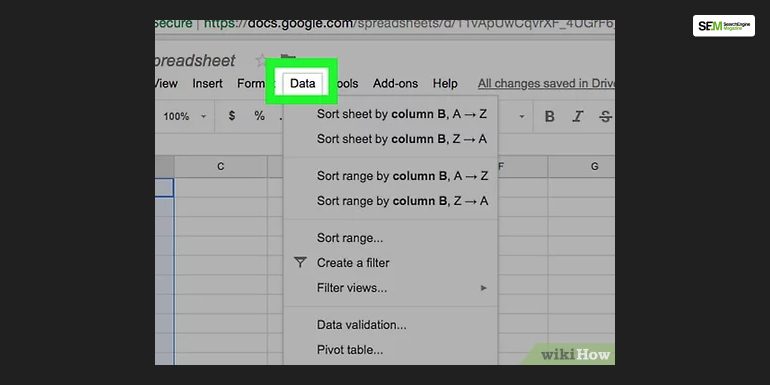Select column F header
Image resolution: width=770 pixels, height=385 pixels.
click(522, 166)
